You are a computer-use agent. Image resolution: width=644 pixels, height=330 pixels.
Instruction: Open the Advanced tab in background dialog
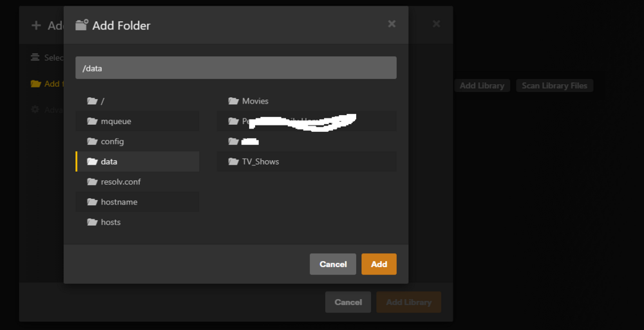point(47,109)
